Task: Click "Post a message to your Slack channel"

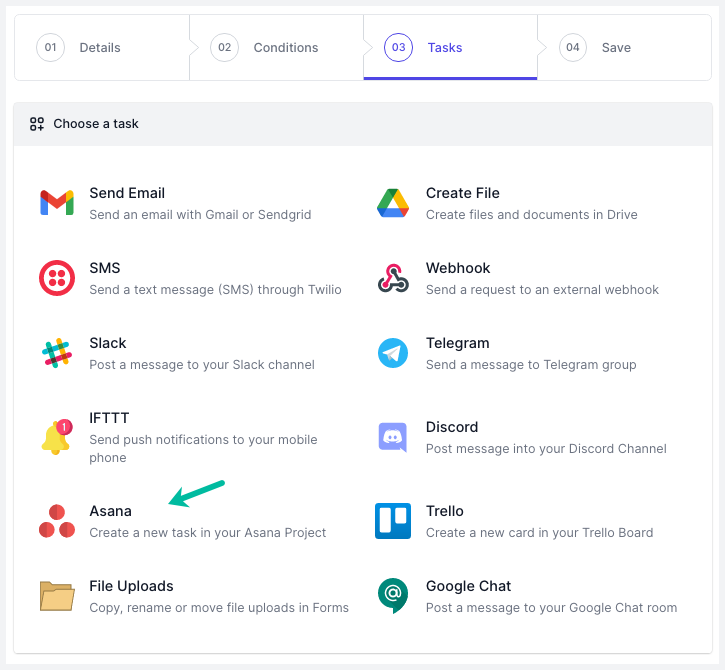Action: (x=202, y=365)
